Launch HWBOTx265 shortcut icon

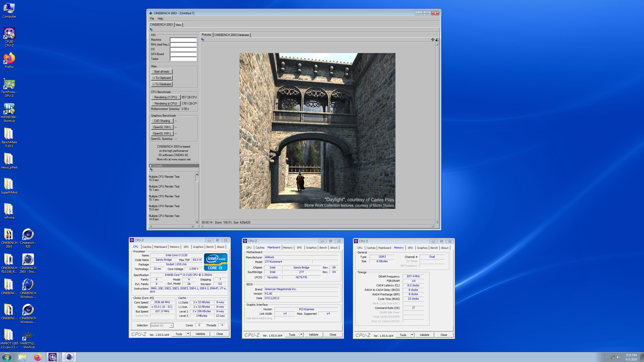[x=28, y=339]
